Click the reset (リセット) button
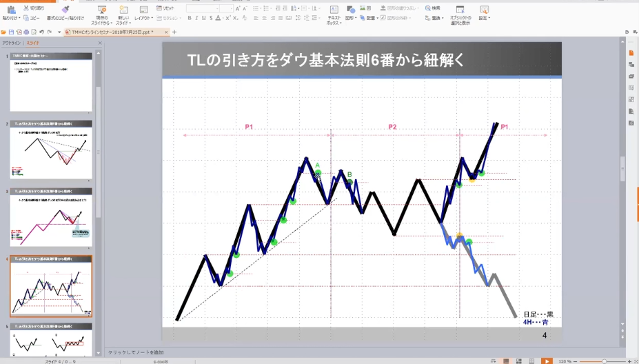Screen dimensions: 639x364 165,8
